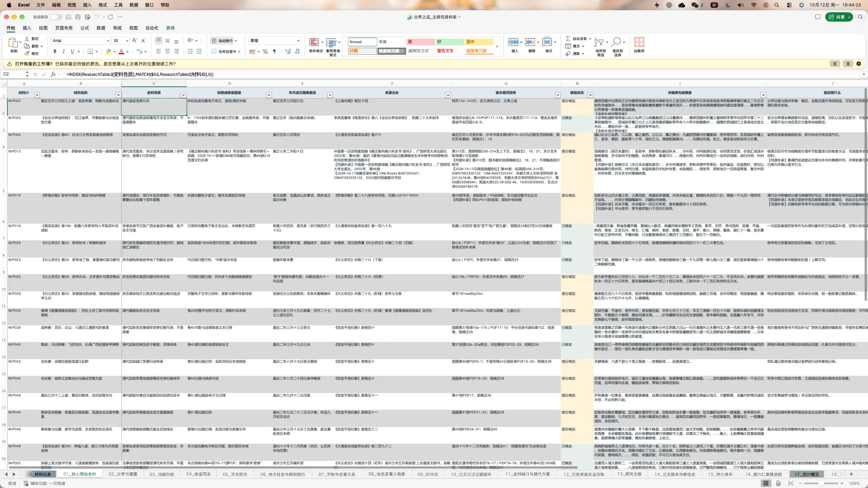This screenshot has width=868, height=488.
Task: Toggle underline U formatting
Action: (x=72, y=51)
